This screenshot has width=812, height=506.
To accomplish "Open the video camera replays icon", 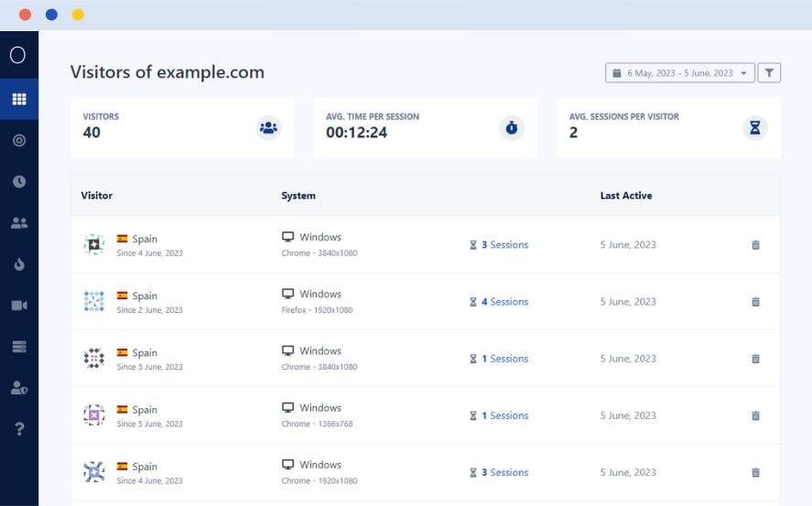I will point(18,306).
